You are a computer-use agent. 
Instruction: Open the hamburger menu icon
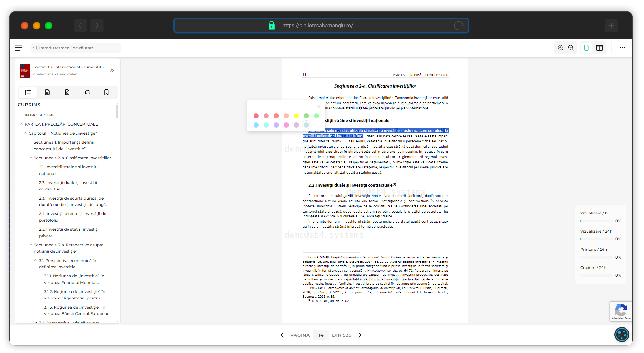(19, 48)
